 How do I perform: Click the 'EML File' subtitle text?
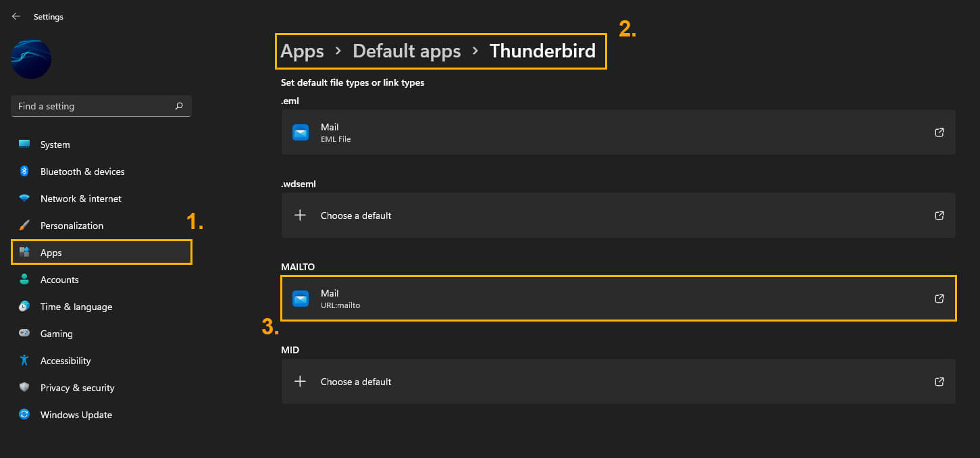coord(336,139)
